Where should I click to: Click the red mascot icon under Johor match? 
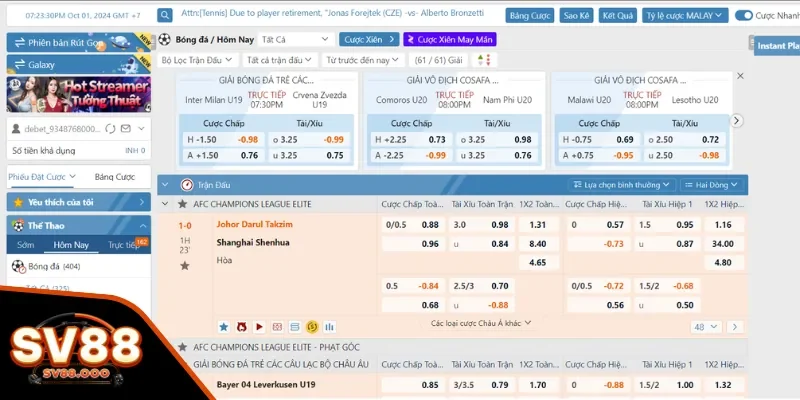242,327
